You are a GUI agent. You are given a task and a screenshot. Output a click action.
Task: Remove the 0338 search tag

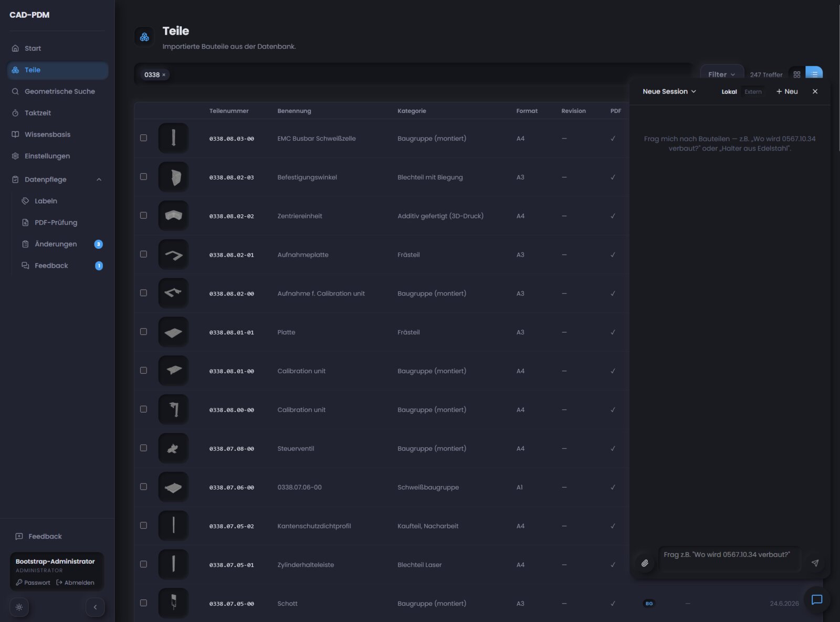[164, 75]
